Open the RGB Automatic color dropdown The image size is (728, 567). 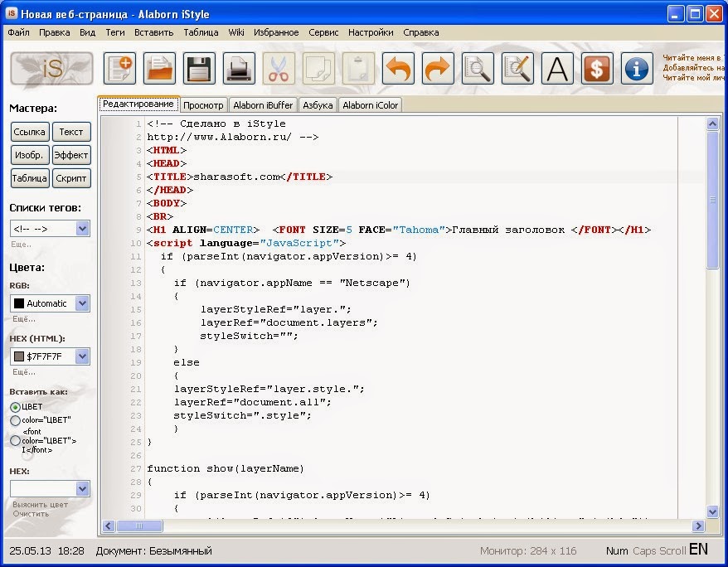83,303
